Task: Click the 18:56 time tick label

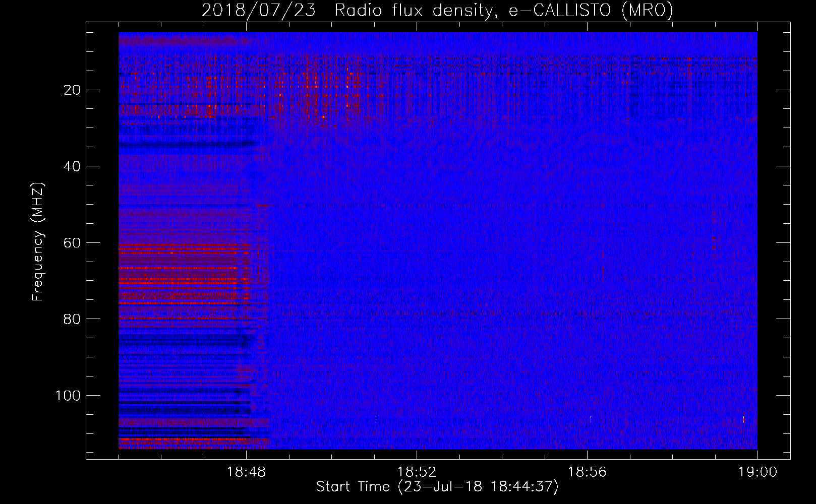Action: point(587,472)
